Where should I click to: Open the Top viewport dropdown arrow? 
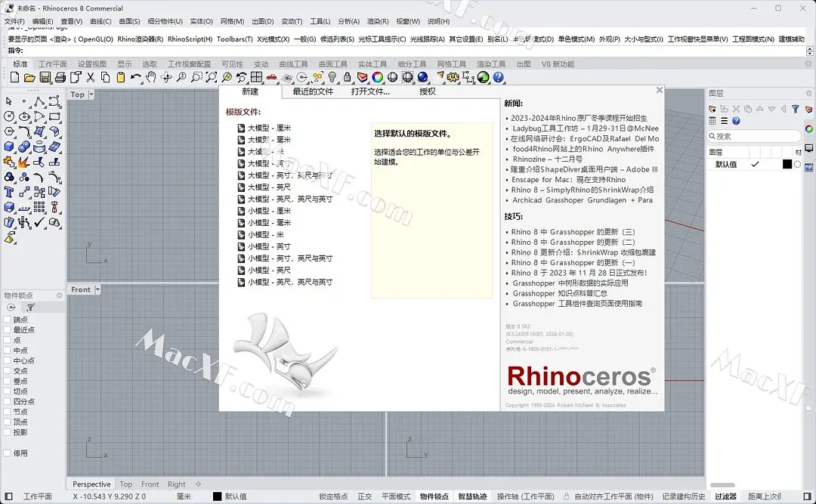coord(91,94)
